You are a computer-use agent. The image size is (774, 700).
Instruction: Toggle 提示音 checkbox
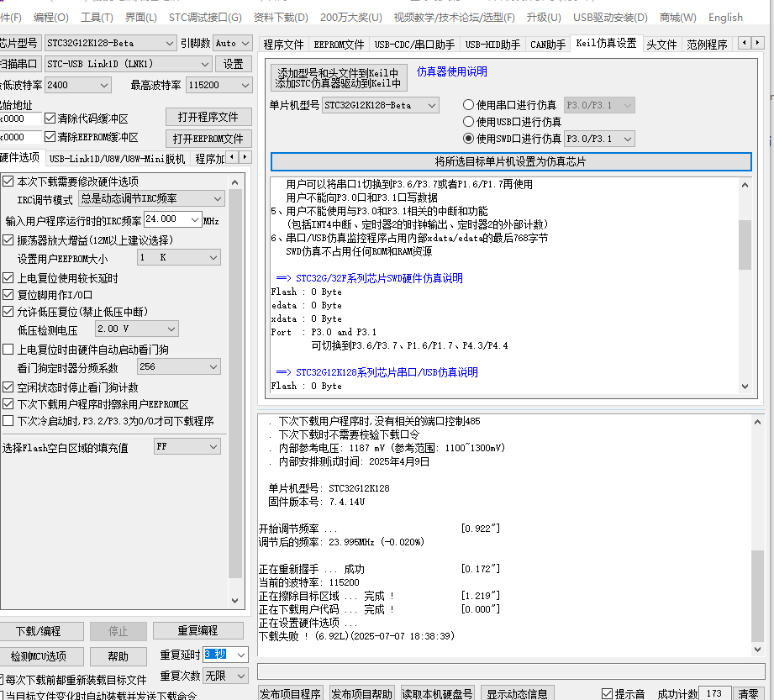tap(607, 693)
